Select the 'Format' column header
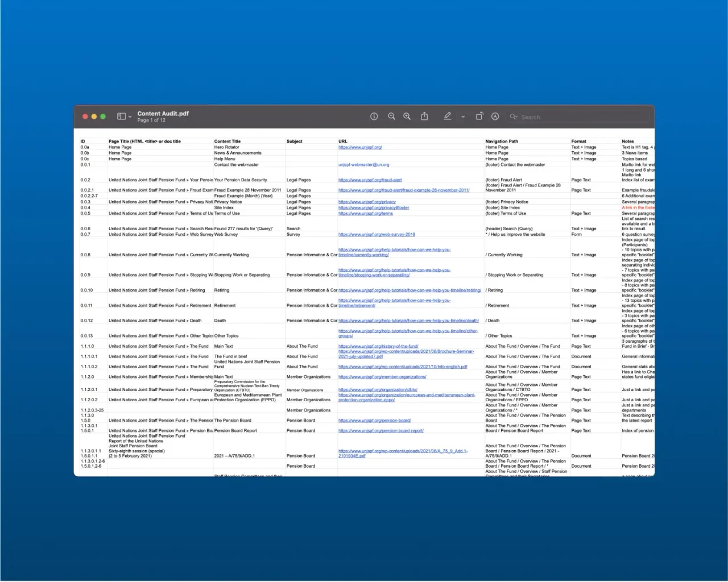Screen dimensions: 728x582 (579, 142)
